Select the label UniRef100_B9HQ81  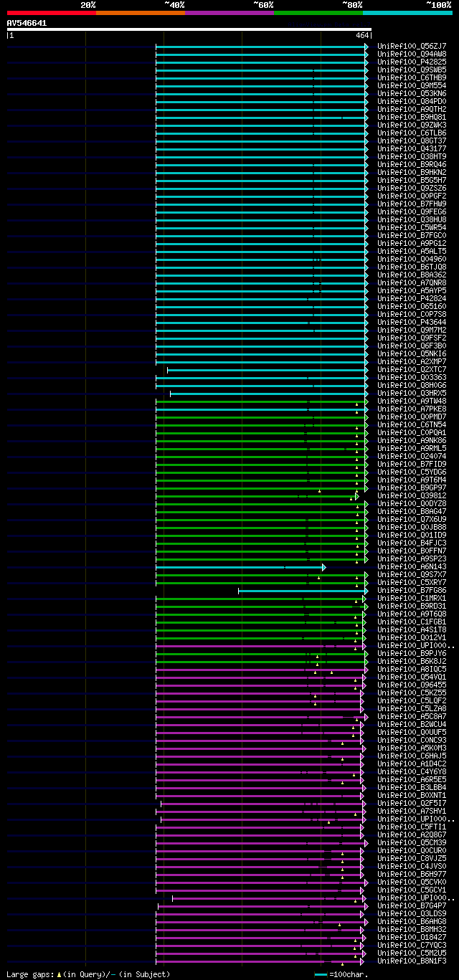click(412, 117)
